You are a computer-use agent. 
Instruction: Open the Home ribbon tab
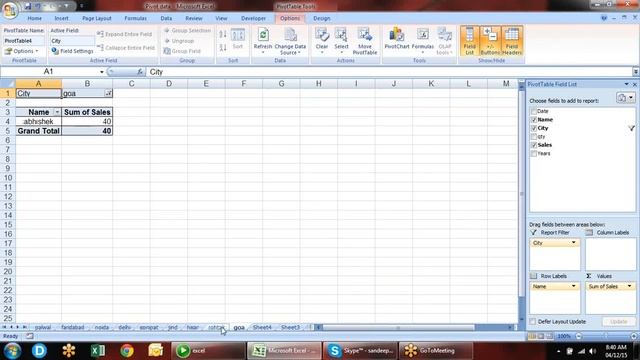35,18
